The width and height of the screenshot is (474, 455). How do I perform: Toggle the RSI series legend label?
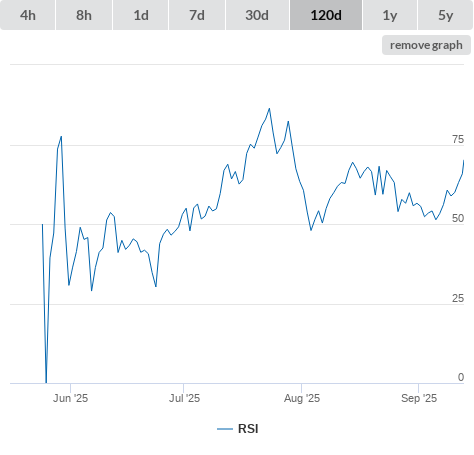(248, 429)
